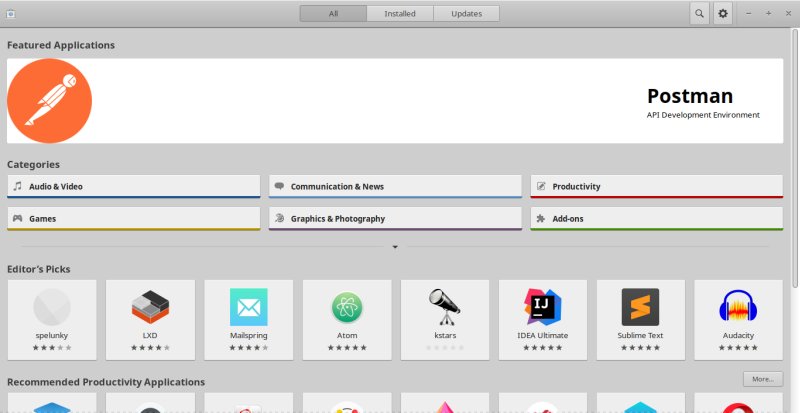This screenshot has width=800, height=413.
Task: Show more recommended Productivity applications
Action: [x=763, y=379]
